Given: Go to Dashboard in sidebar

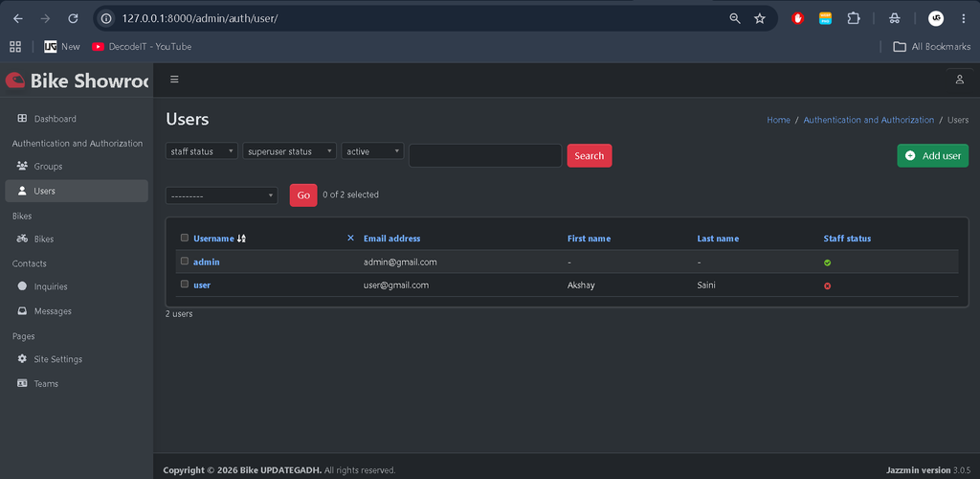Looking at the screenshot, I should [77, 118].
